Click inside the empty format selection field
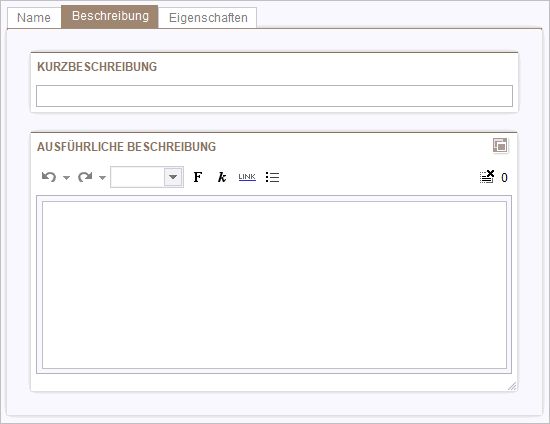Screen dimensions: 550x424 pyautogui.click(x=138, y=177)
